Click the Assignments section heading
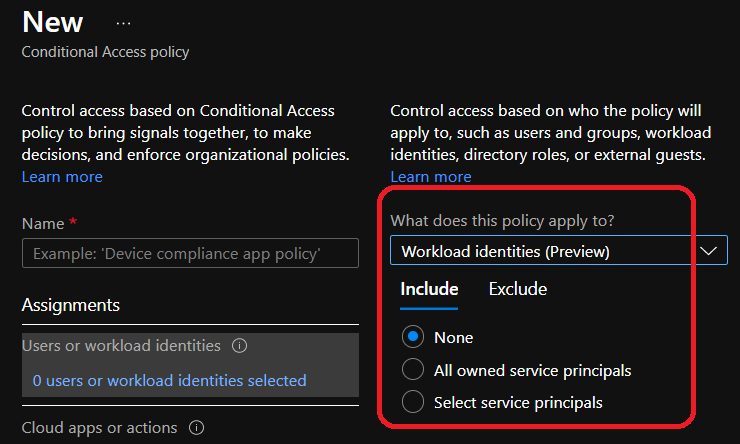The width and height of the screenshot is (740, 444). tap(71, 305)
